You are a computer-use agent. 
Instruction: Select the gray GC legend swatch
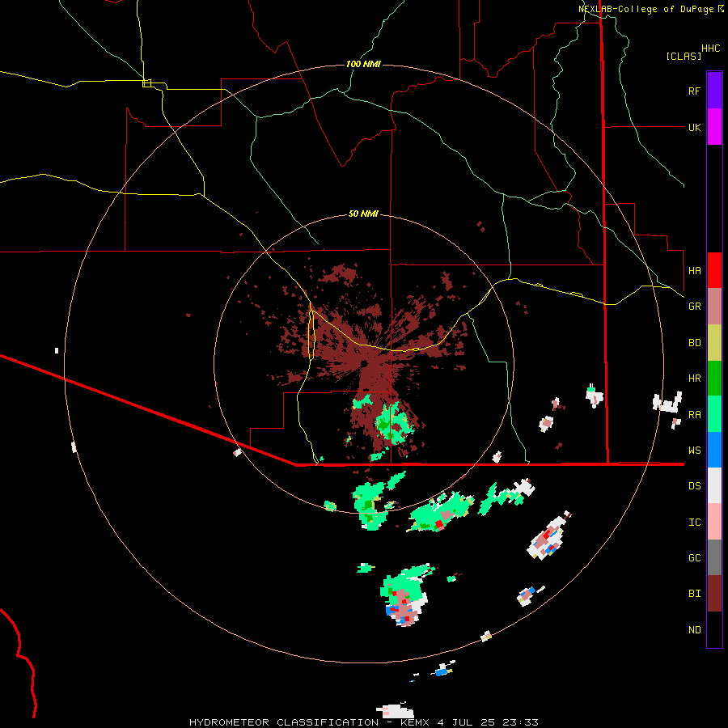pyautogui.click(x=714, y=557)
